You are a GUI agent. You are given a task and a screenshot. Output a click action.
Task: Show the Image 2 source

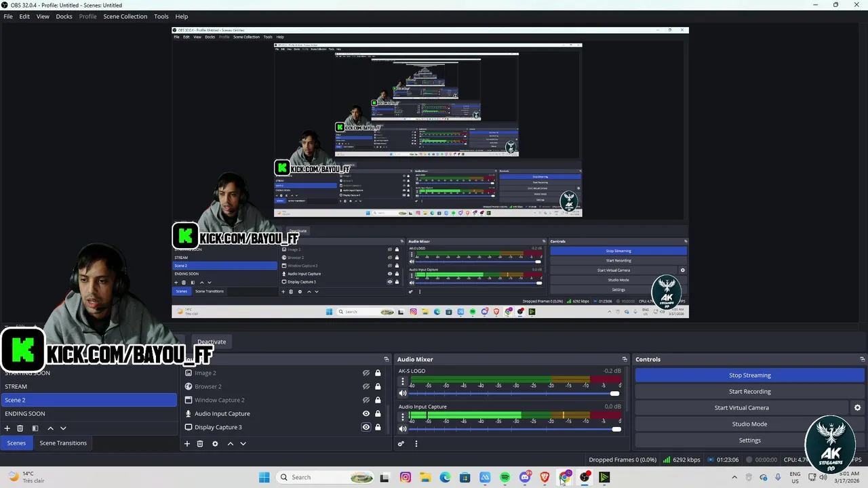366,373
